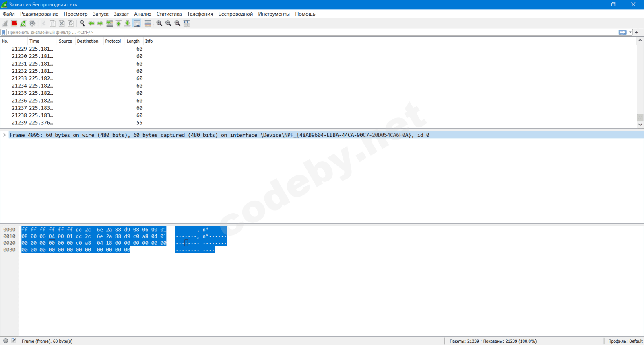Image resolution: width=644 pixels, height=345 pixels.
Task: Click the save capture file icon
Action: tap(52, 23)
